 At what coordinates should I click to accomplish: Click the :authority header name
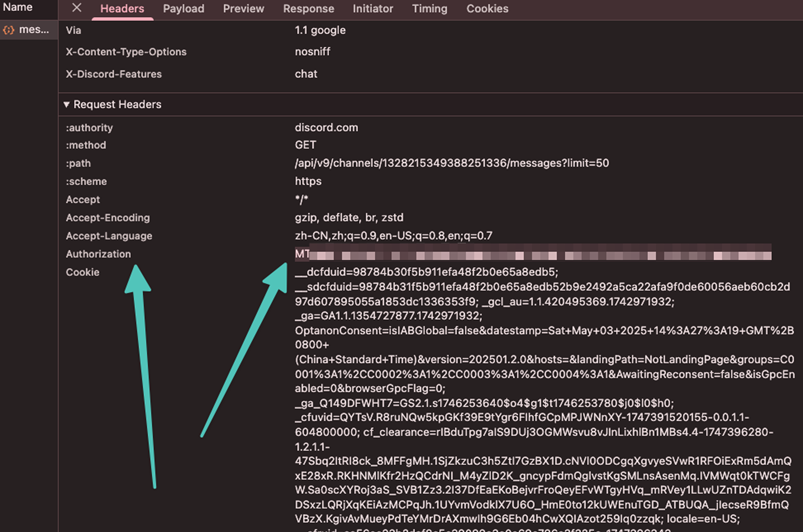89,128
